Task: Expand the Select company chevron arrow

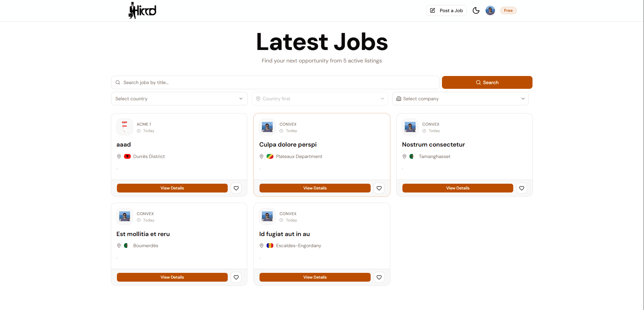Action: (x=523, y=99)
